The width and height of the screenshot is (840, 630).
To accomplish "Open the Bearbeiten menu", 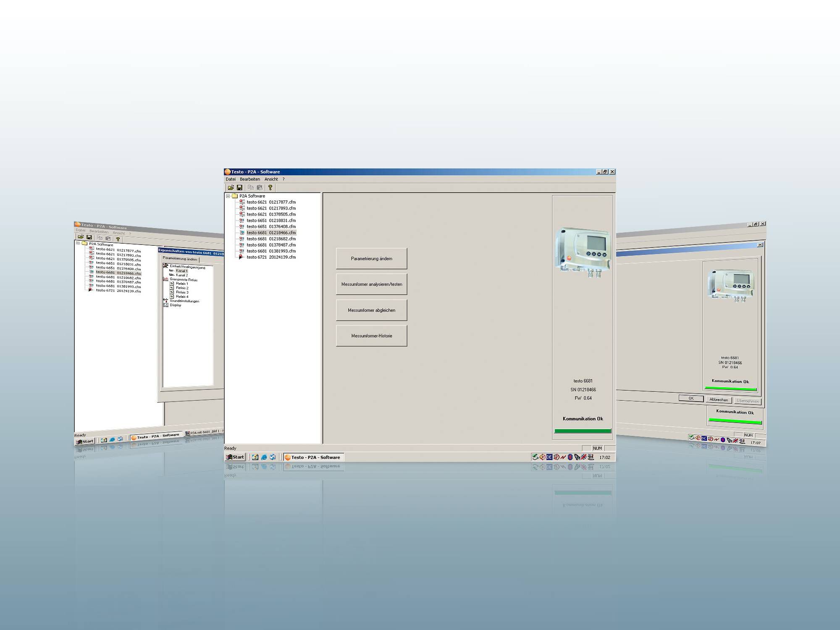I will pyautogui.click(x=250, y=179).
